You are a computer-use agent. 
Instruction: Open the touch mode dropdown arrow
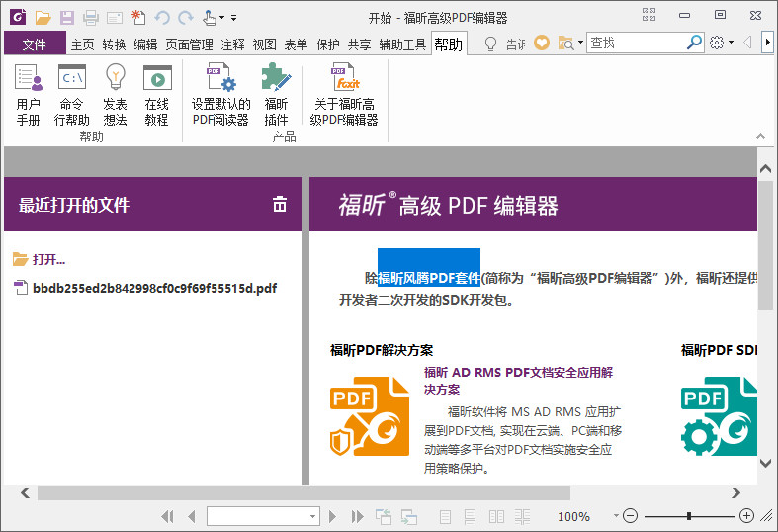pyautogui.click(x=221, y=18)
